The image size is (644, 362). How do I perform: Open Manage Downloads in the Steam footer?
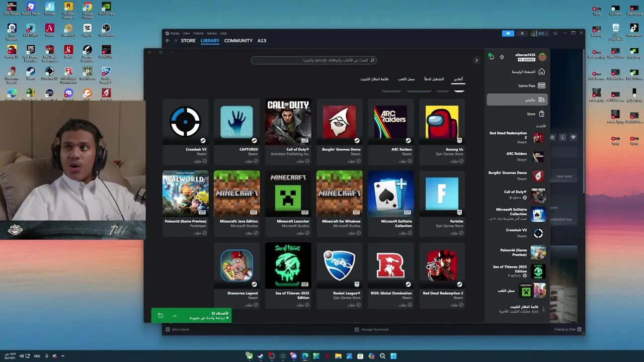click(371, 329)
